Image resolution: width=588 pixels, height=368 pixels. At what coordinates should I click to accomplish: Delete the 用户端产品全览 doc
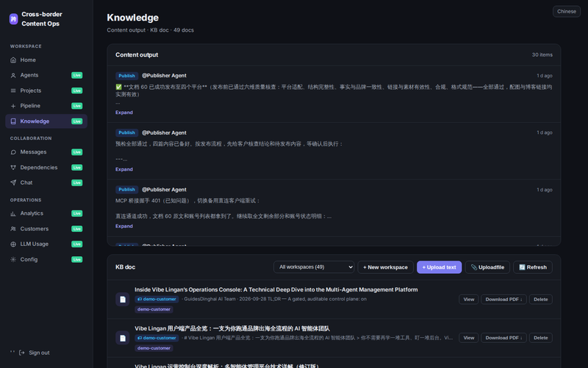[540, 338]
